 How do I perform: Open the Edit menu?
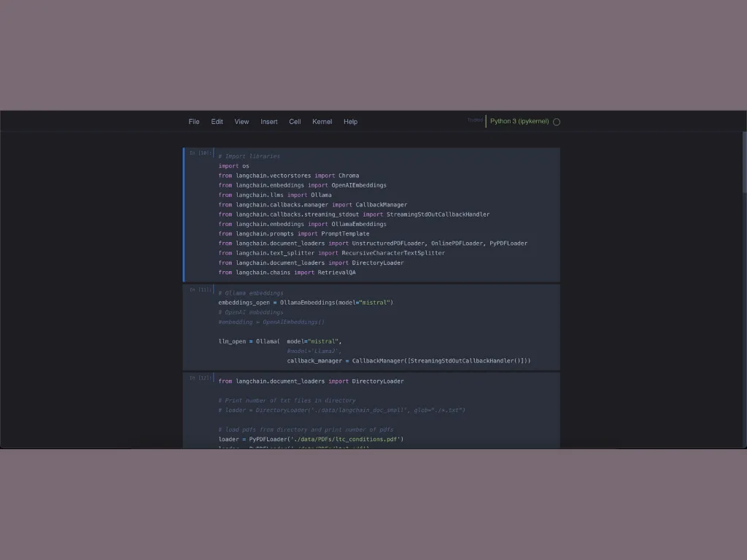(x=217, y=122)
